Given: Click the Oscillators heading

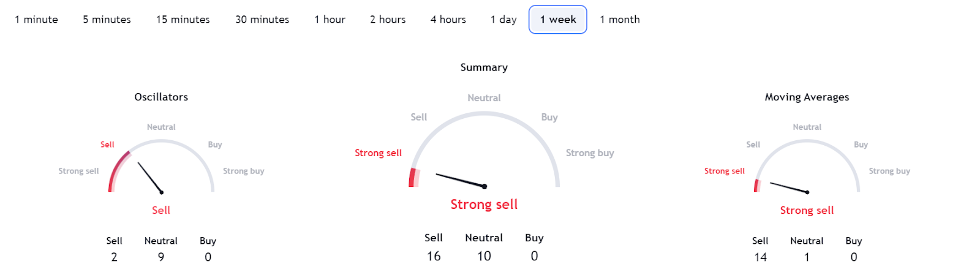Looking at the screenshot, I should 161,97.
